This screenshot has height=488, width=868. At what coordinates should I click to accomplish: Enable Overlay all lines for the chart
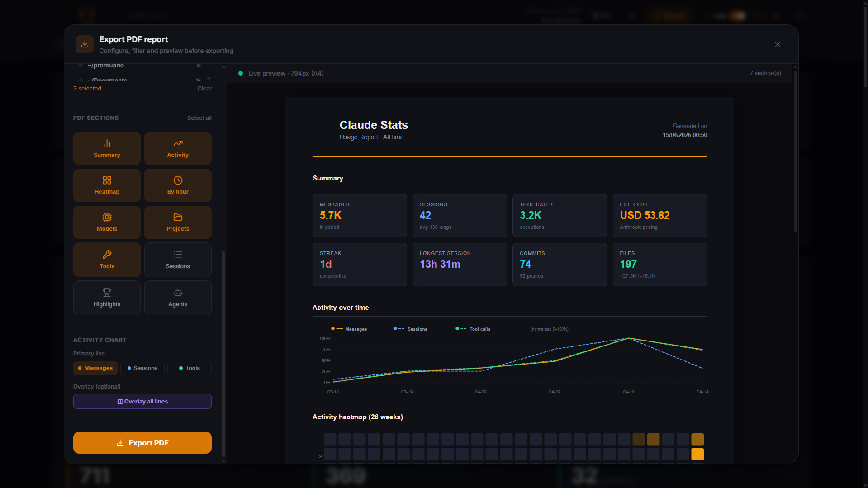pyautogui.click(x=142, y=401)
